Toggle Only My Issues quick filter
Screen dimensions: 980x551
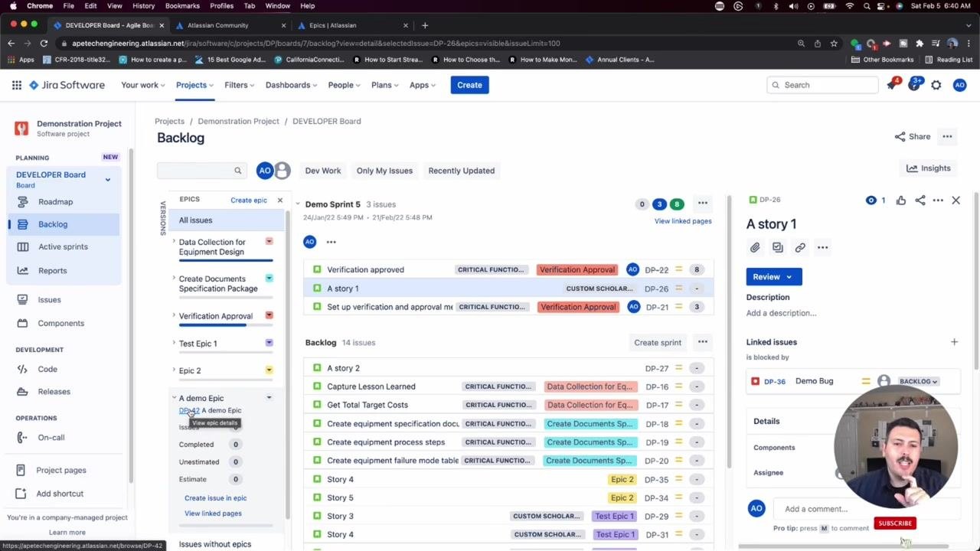[384, 171]
